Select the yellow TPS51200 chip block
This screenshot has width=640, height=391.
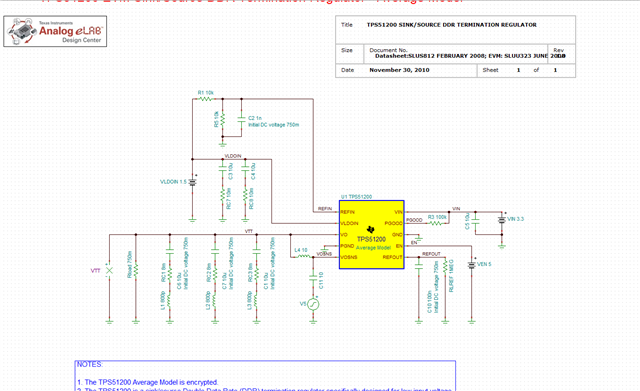coord(371,234)
